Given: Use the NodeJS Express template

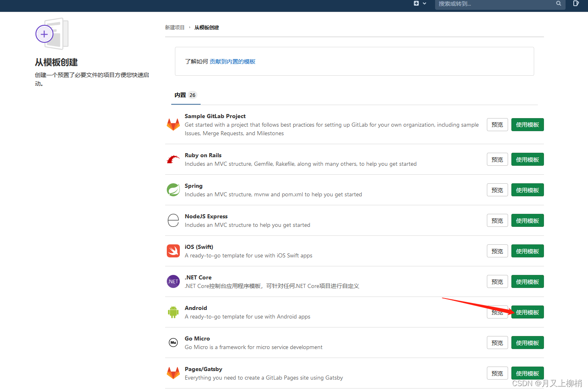Looking at the screenshot, I should tap(528, 221).
